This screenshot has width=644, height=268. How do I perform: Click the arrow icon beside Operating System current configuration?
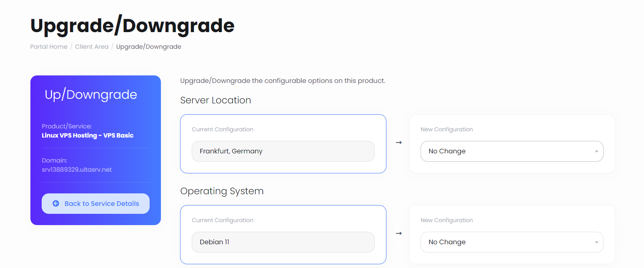click(x=398, y=233)
